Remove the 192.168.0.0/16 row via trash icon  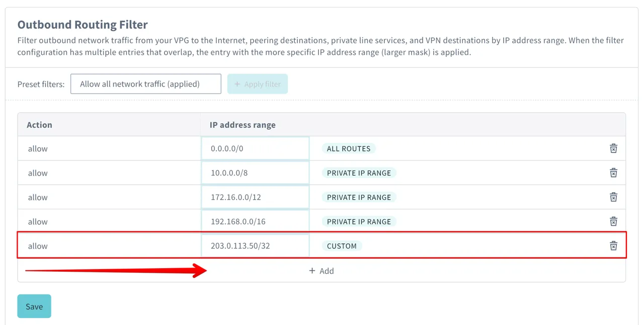[613, 221]
